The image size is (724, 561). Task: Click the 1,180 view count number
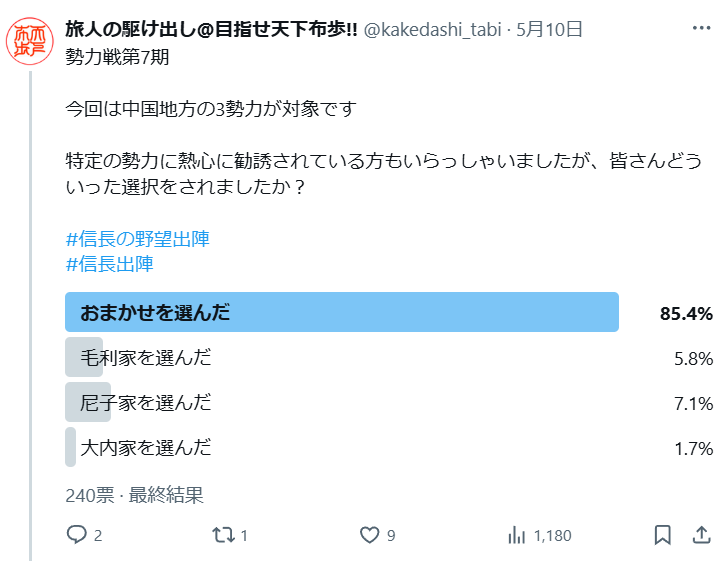[553, 536]
